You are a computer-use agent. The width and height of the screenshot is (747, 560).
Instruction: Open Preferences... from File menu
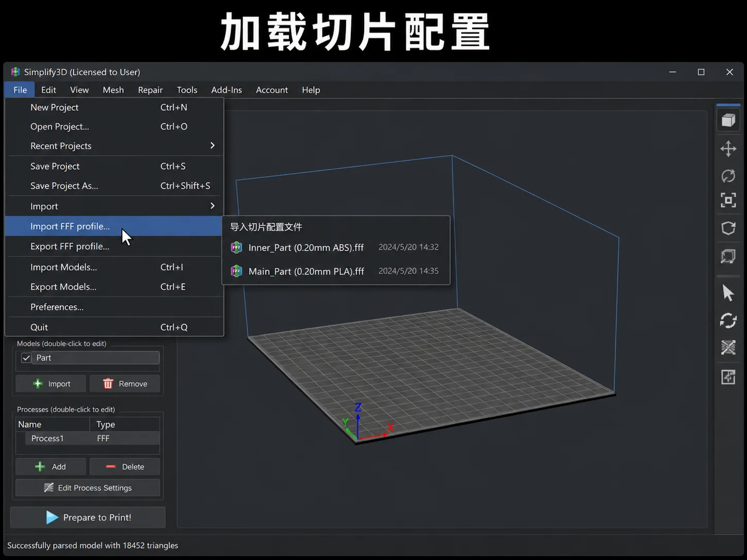click(x=114, y=307)
